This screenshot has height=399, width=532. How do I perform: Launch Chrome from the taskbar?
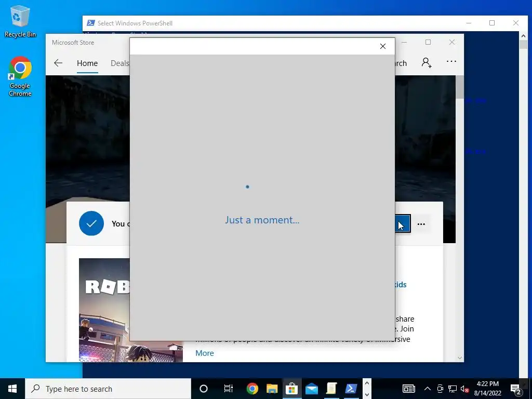pos(252,389)
